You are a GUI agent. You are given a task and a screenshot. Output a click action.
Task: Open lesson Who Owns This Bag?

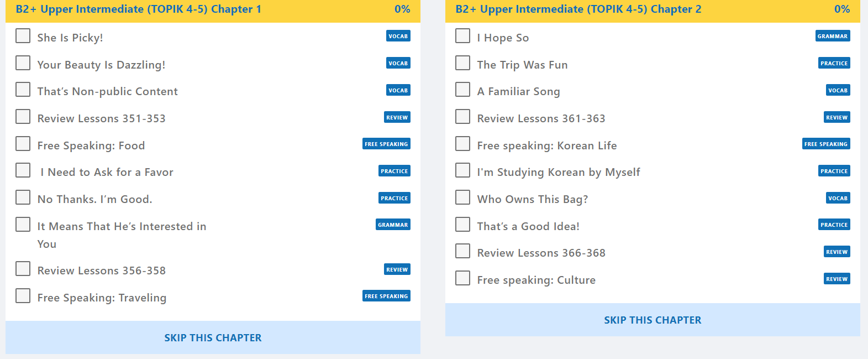point(533,199)
